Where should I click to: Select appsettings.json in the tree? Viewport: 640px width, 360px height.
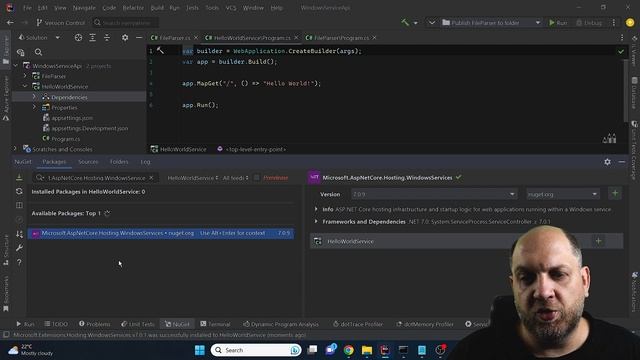click(x=72, y=118)
